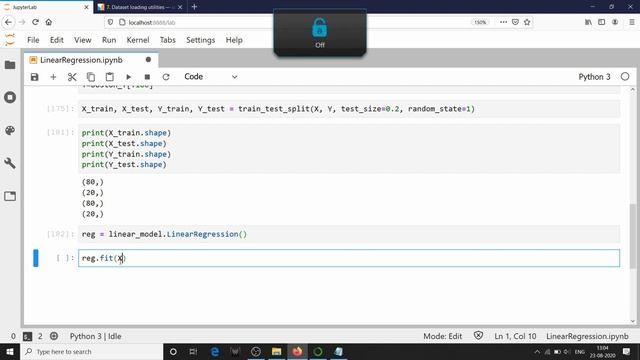This screenshot has width=640, height=360.
Task: Save the notebook with the floppy disk icon
Action: [35, 77]
